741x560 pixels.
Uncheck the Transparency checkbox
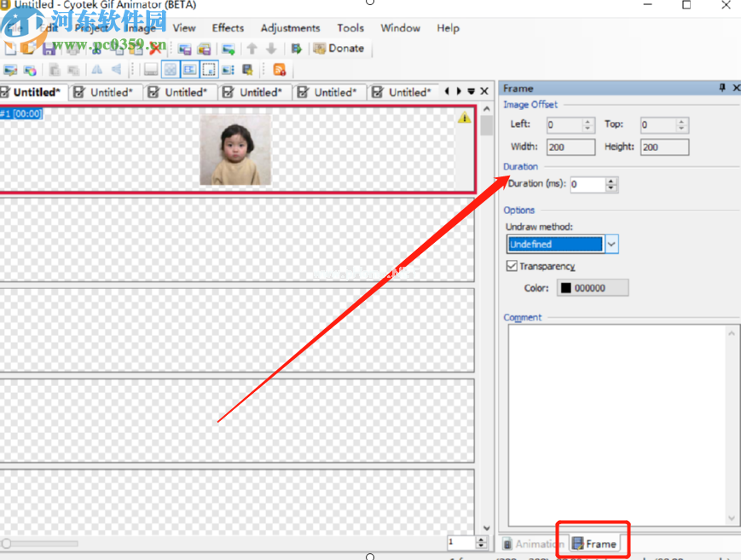[x=512, y=267]
